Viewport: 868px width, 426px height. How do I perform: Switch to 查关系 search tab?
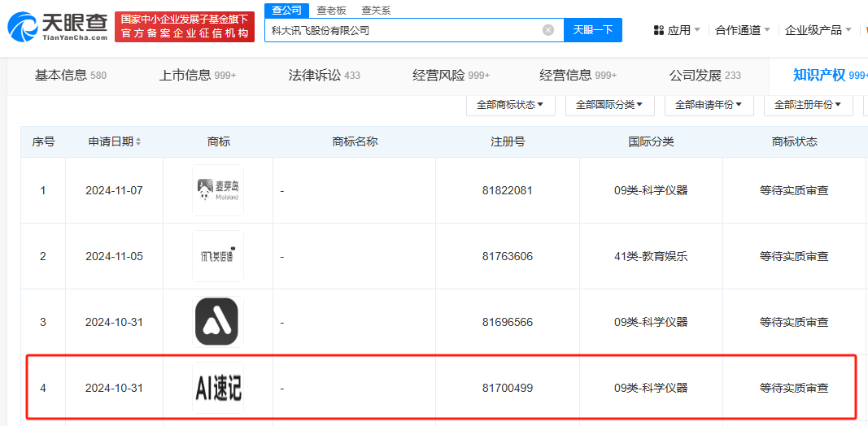[376, 10]
